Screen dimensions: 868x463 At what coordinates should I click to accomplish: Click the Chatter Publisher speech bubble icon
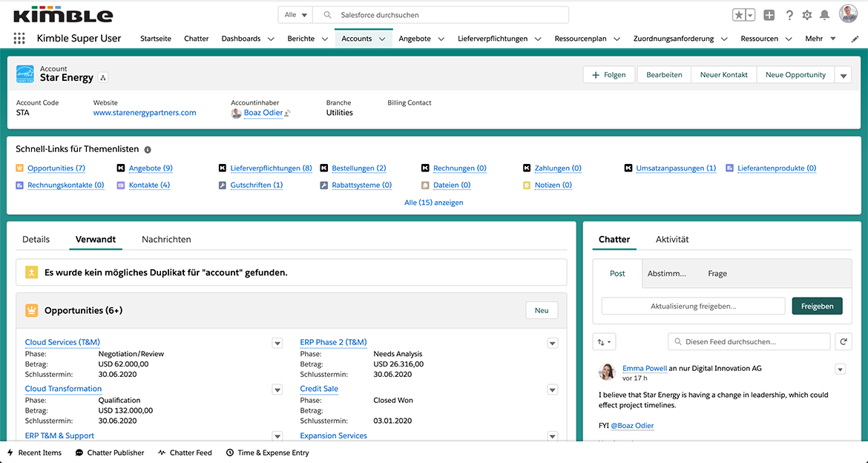79,453
